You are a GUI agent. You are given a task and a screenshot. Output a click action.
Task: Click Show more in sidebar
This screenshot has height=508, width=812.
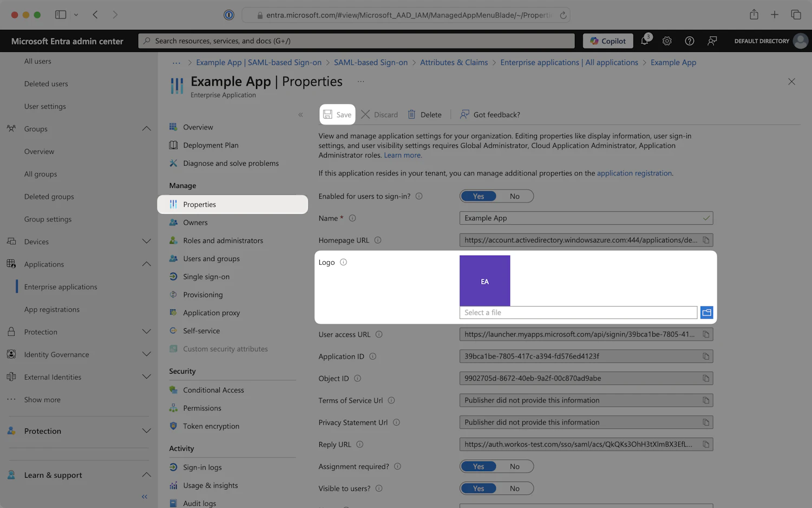tap(42, 400)
